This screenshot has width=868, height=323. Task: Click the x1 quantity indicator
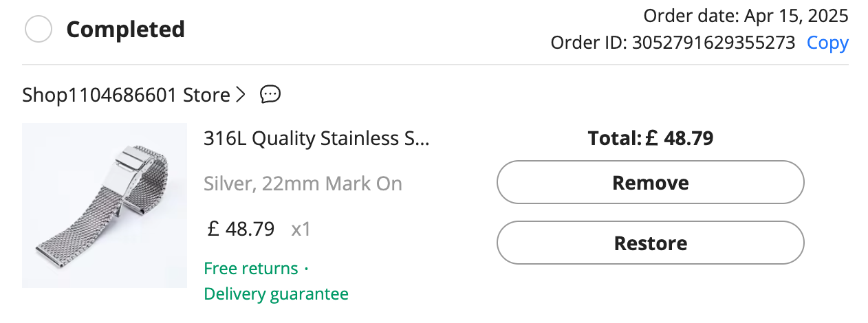(301, 228)
